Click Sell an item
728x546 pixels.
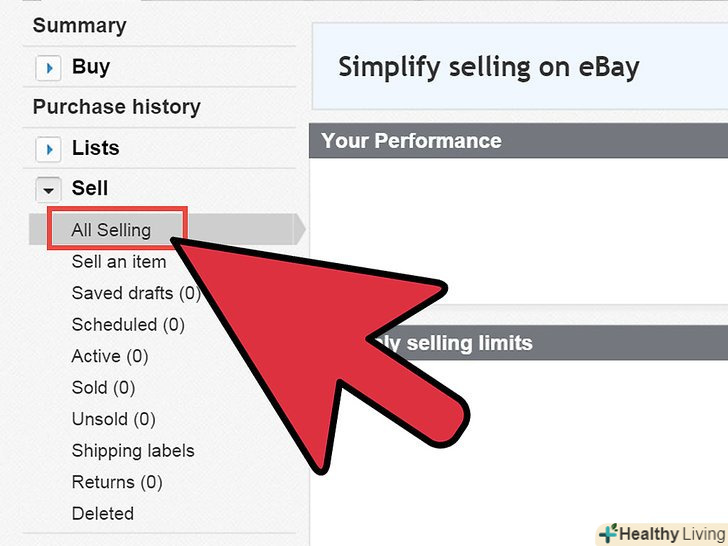point(119,262)
